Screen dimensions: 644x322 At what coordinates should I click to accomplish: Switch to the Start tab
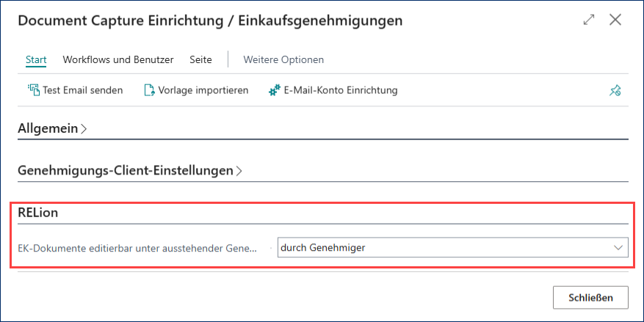pos(36,59)
